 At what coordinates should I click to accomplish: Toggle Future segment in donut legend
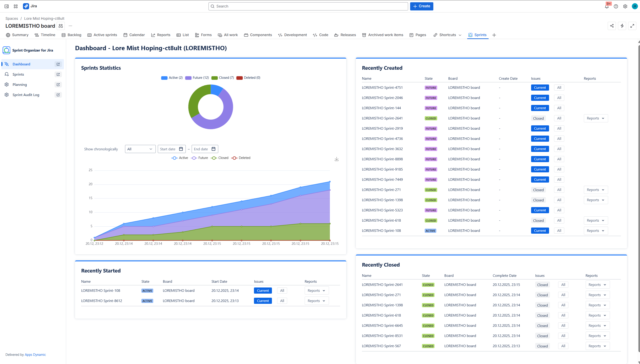click(197, 78)
